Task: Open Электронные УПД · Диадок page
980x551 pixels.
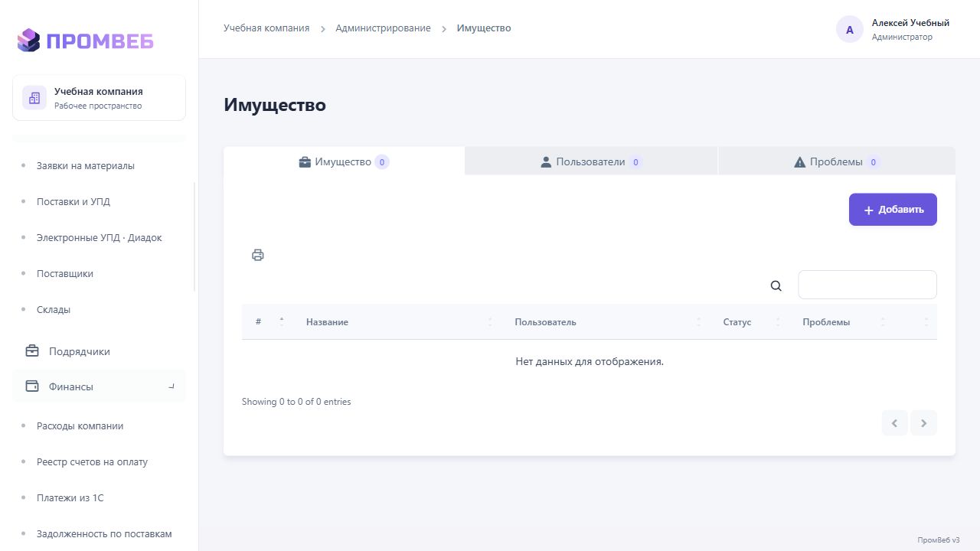Action: 100,237
